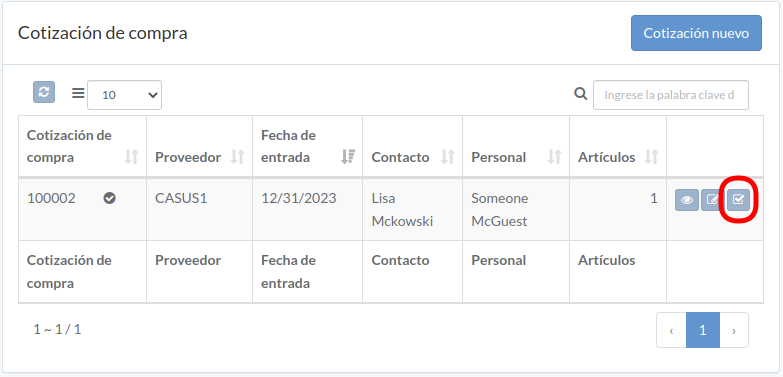Sort by Contacto column arrows
Image resolution: width=783 pixels, height=377 pixels.
coord(448,157)
